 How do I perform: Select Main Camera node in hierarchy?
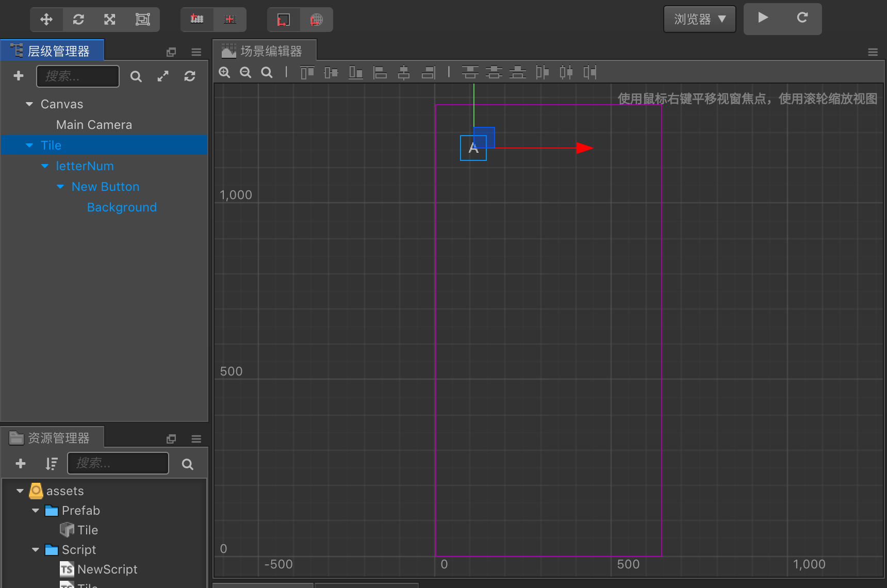click(x=94, y=125)
